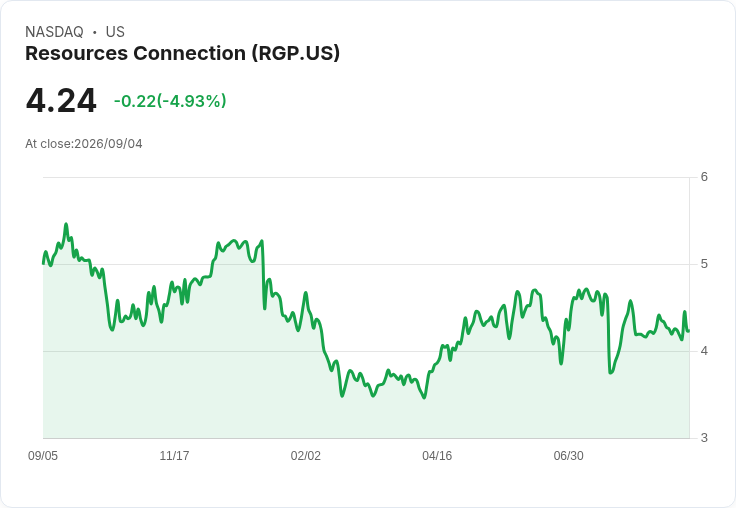Click the Resources Connection (RGP.US) title

pos(182,54)
